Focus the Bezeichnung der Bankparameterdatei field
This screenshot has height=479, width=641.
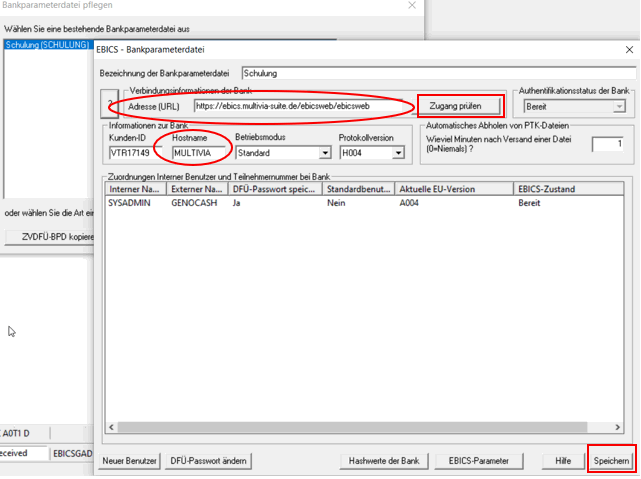tap(439, 73)
